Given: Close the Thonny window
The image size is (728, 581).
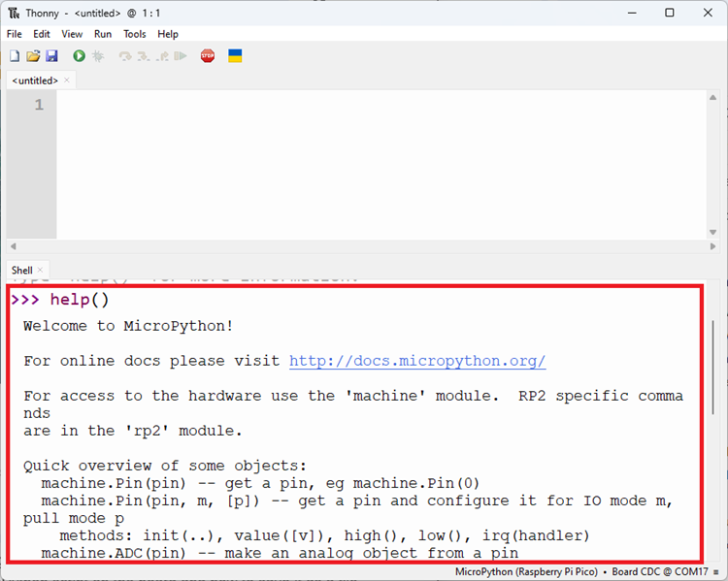Looking at the screenshot, I should (x=708, y=13).
